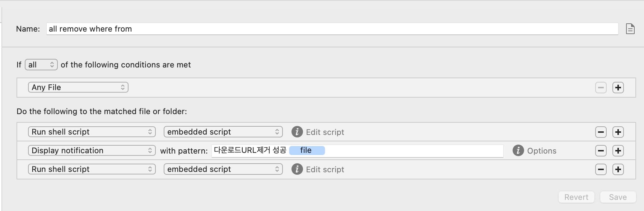The image size is (644, 211).
Task: Remove the bottom Run shell script action
Action: pyautogui.click(x=601, y=169)
